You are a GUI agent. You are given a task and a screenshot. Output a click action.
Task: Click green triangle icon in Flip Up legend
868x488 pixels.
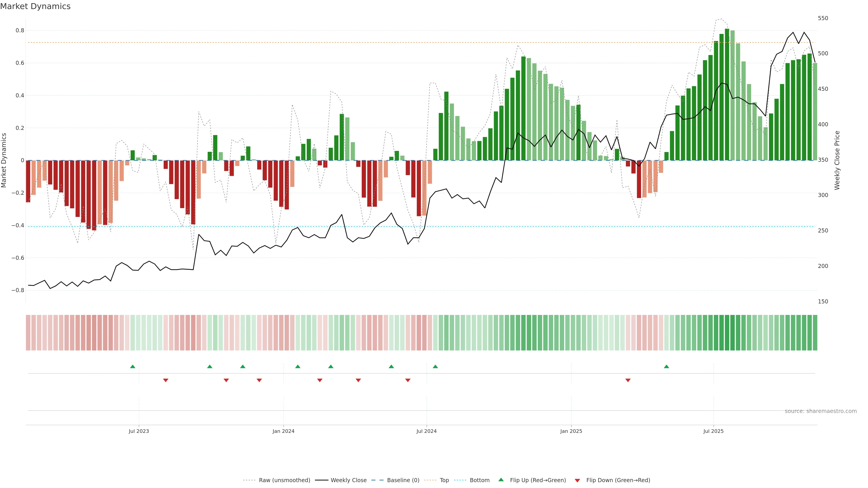(x=501, y=480)
